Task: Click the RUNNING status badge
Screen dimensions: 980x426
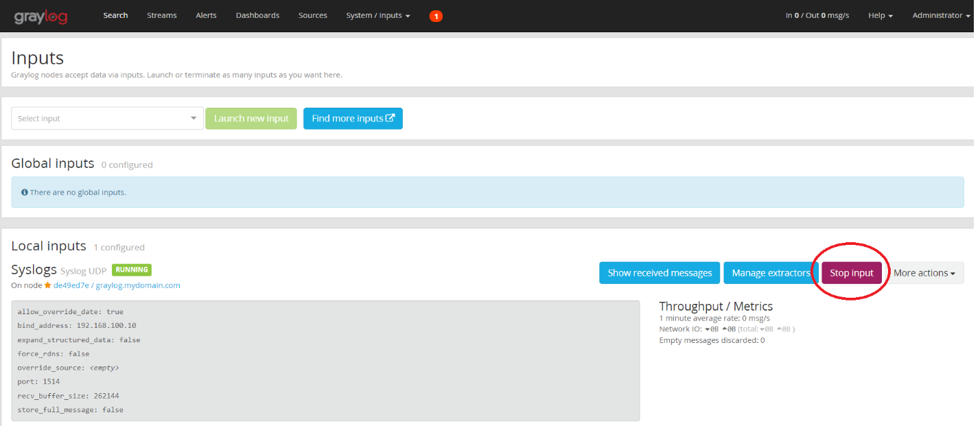Action: point(132,270)
